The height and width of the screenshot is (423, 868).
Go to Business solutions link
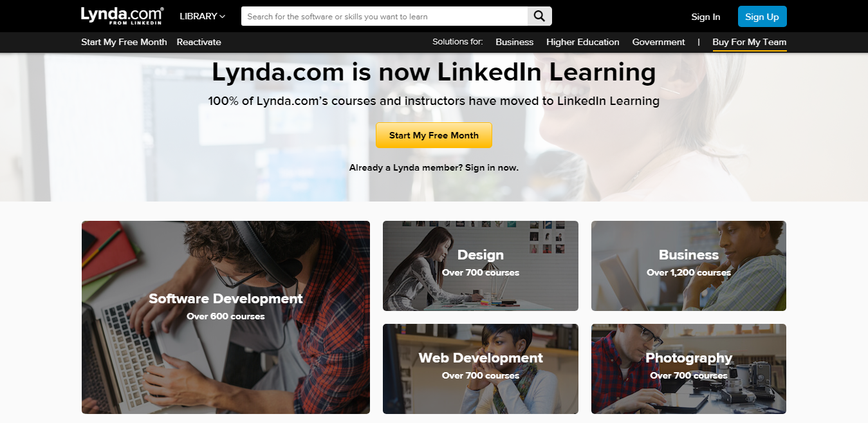[x=514, y=42]
